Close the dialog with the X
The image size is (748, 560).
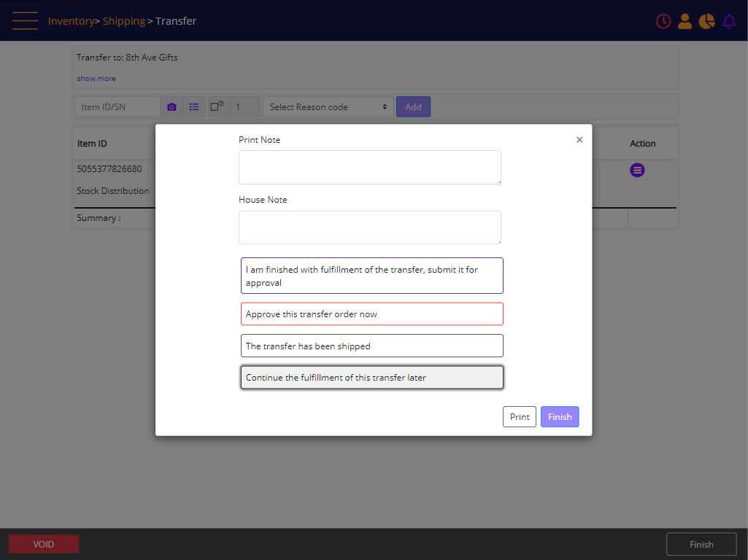coord(579,140)
